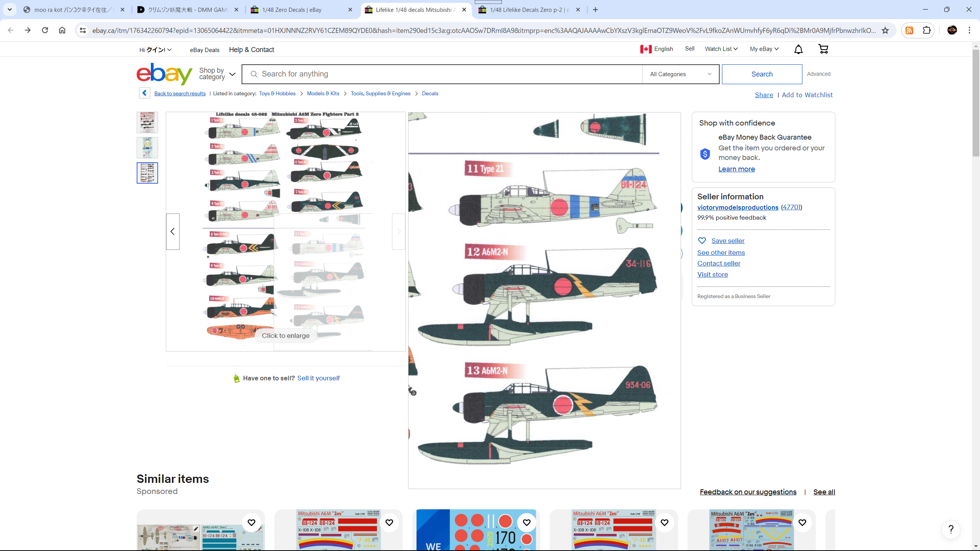The width and height of the screenshot is (980, 551).
Task: Click the notifications bell icon
Action: 798,49
